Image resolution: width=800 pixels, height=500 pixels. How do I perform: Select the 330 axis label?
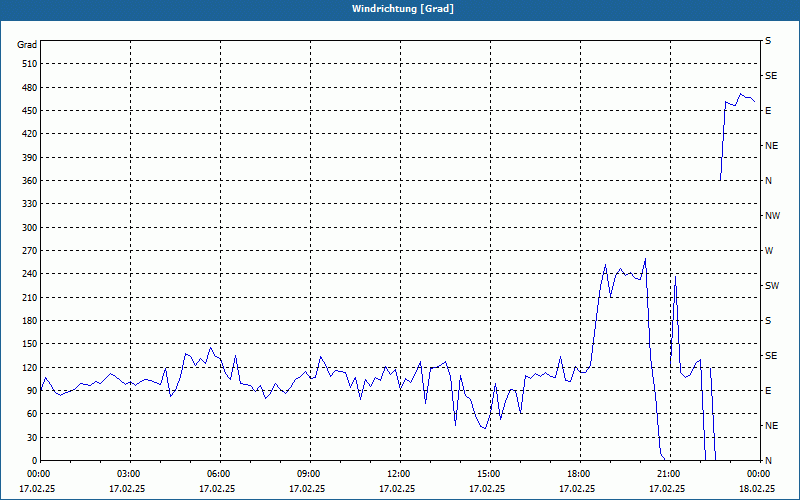click(30, 204)
